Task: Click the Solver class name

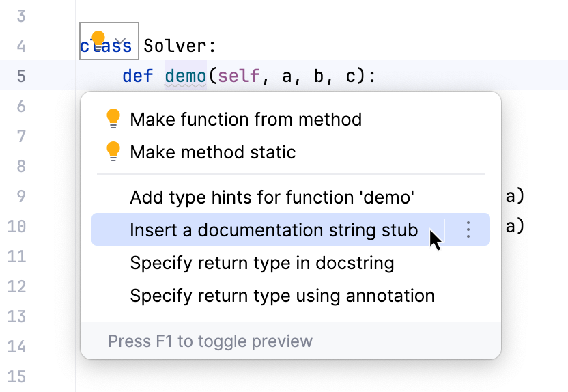Action: pos(180,46)
